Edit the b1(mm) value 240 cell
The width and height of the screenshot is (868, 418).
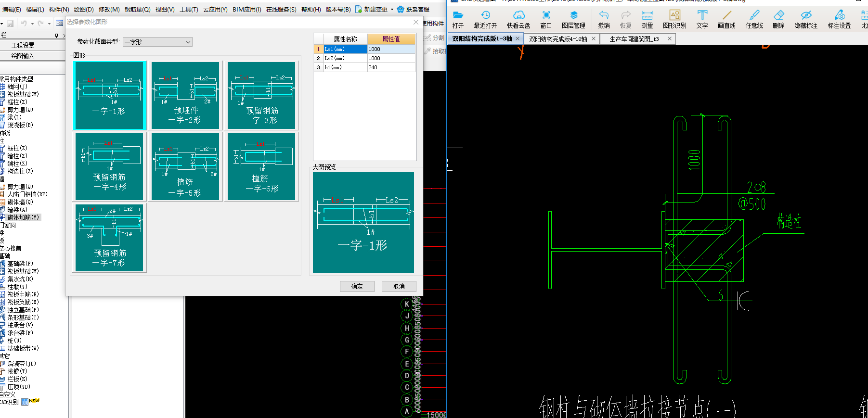point(391,67)
